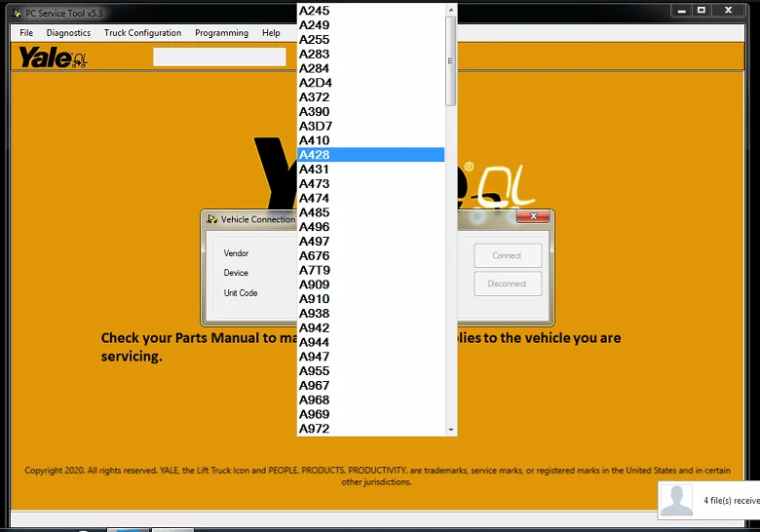The width and height of the screenshot is (760, 532).
Task: Open the Truck Configuration menu
Action: click(x=142, y=33)
